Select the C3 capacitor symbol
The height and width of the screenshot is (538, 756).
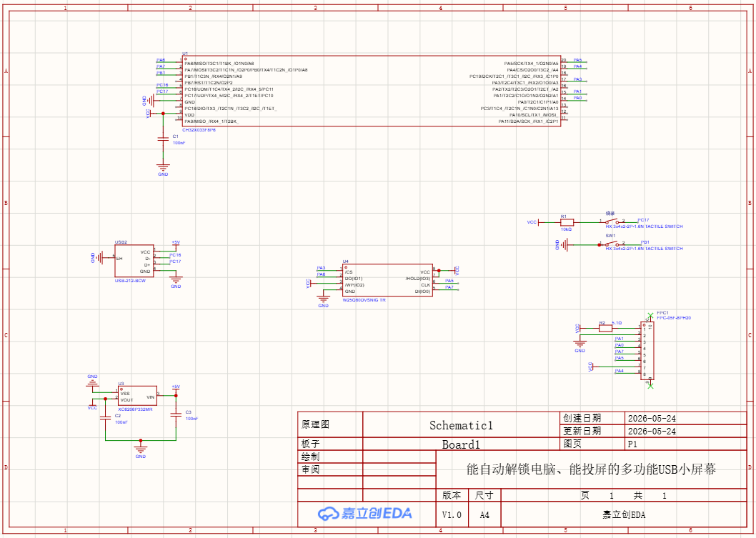(x=176, y=414)
